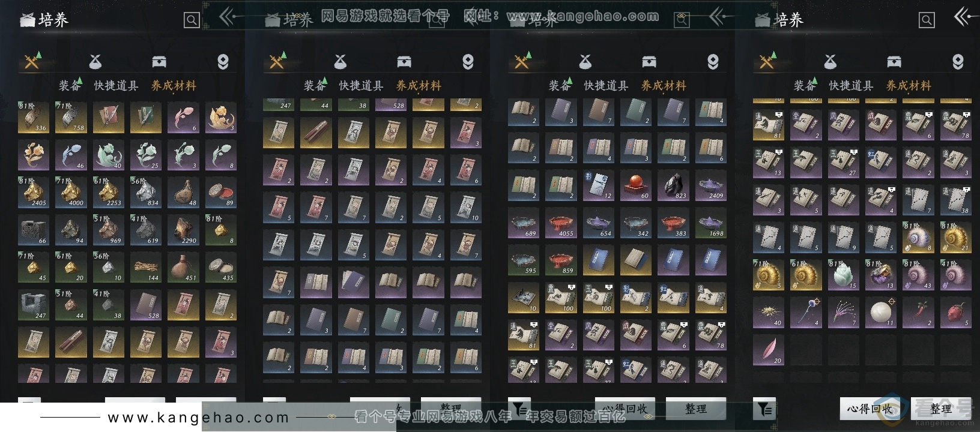Click 心得回收 button in the rightmost panel

click(x=869, y=409)
